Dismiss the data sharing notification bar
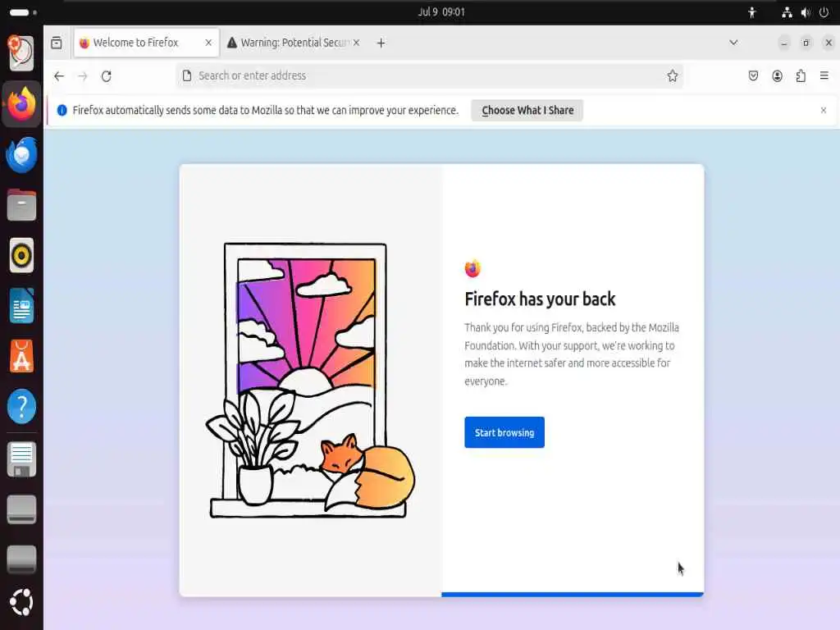Viewport: 840px width, 630px height. click(x=824, y=111)
